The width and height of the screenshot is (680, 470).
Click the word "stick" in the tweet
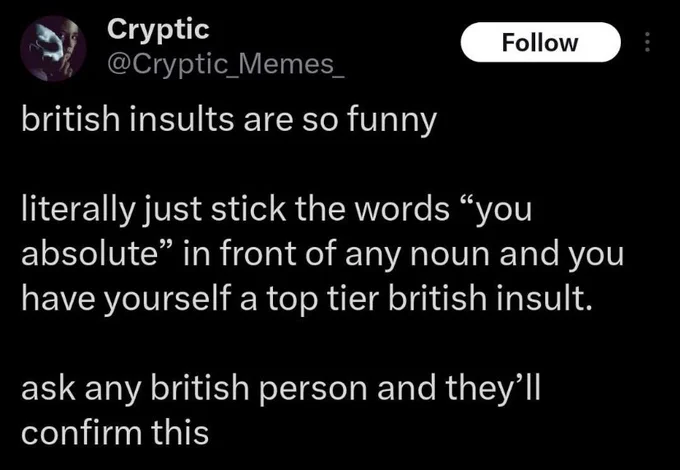tap(248, 209)
